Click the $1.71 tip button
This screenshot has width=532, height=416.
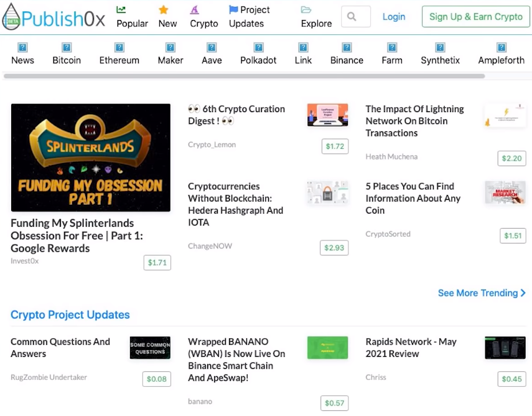coord(157,263)
